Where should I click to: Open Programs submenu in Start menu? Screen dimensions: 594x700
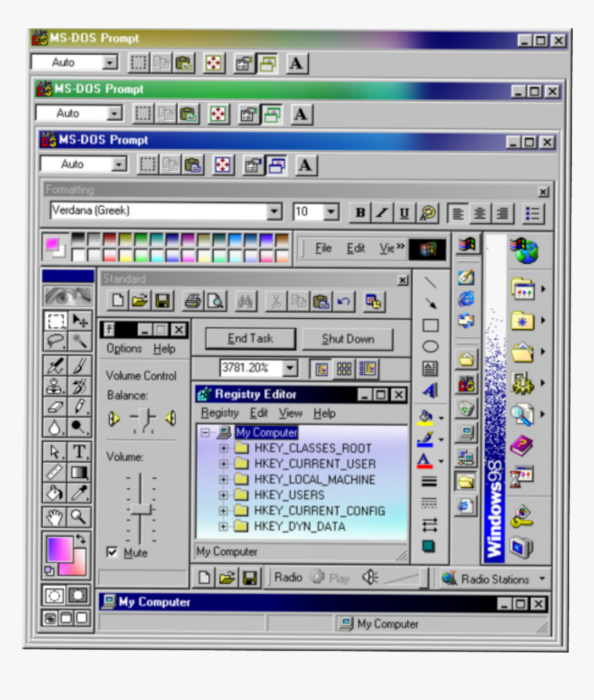pos(528,289)
